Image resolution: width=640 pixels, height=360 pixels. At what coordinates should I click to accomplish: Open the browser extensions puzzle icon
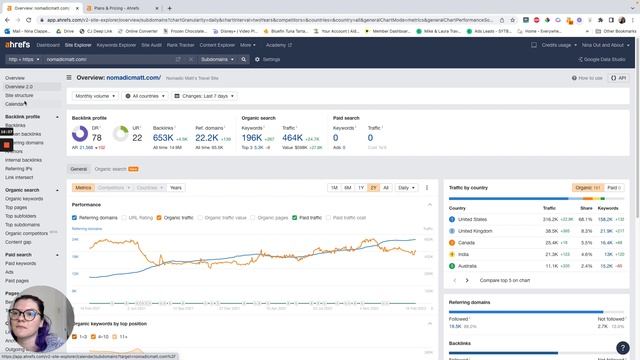pyautogui.click(x=600, y=20)
